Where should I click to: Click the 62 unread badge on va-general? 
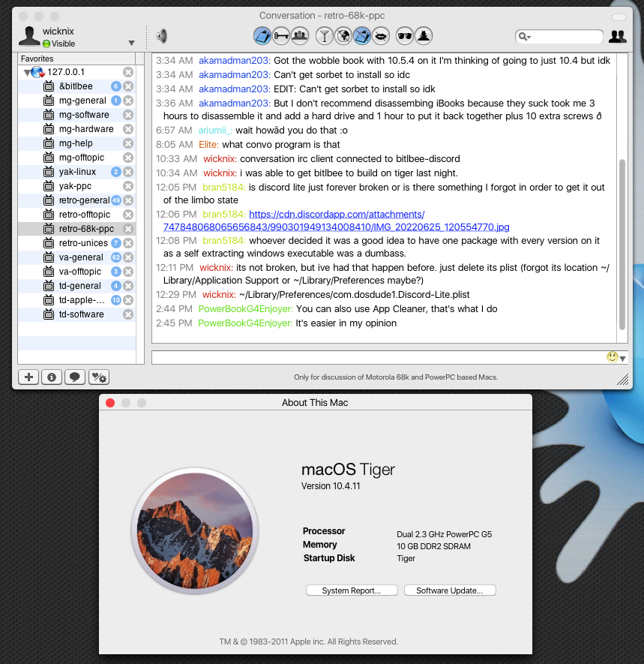[116, 257]
